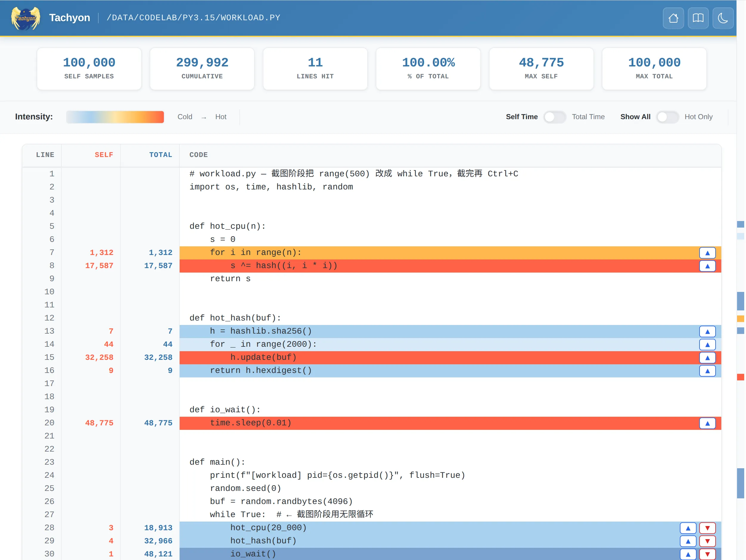
Task: Click the 'Hot Only' label
Action: click(x=698, y=117)
